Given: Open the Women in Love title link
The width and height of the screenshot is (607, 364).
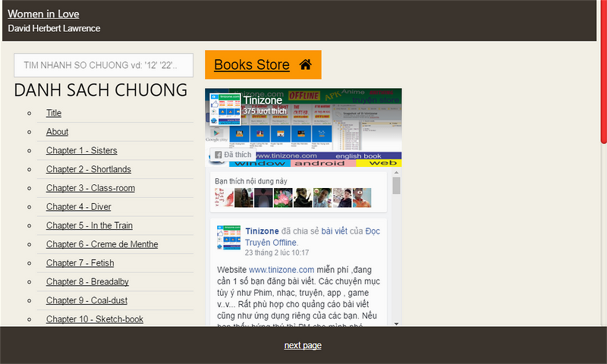Looking at the screenshot, I should [x=43, y=14].
